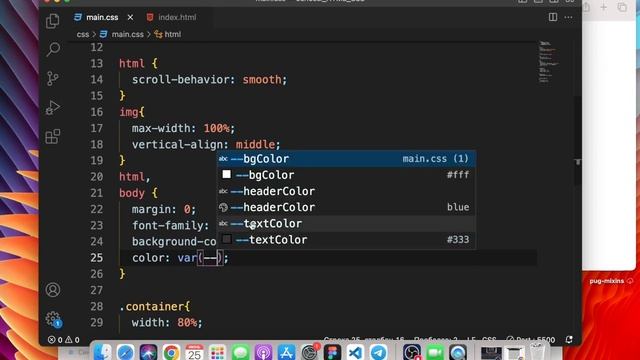The image size is (640, 360).
Task: Open the Extensions view
Action: tap(53, 137)
